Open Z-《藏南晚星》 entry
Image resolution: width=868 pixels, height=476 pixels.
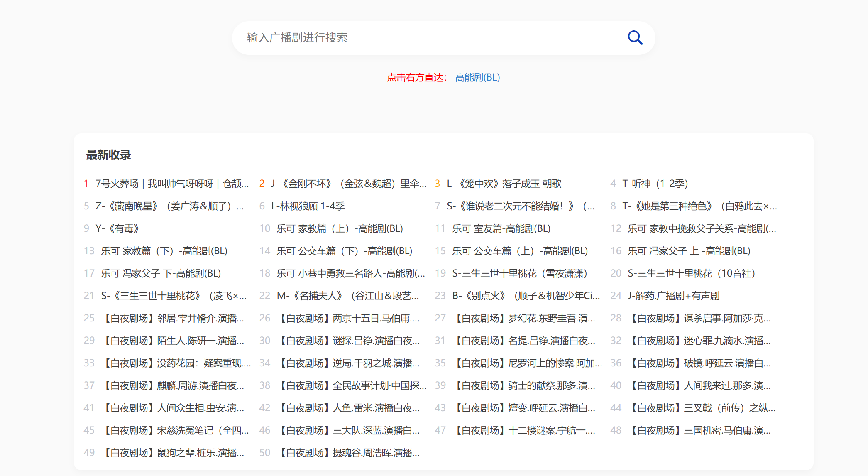point(170,206)
